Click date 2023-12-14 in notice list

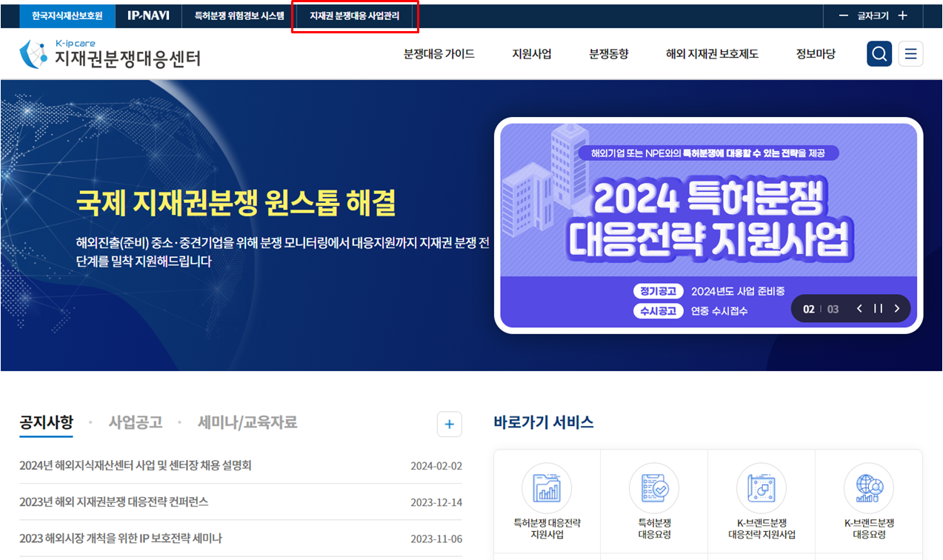[436, 502]
